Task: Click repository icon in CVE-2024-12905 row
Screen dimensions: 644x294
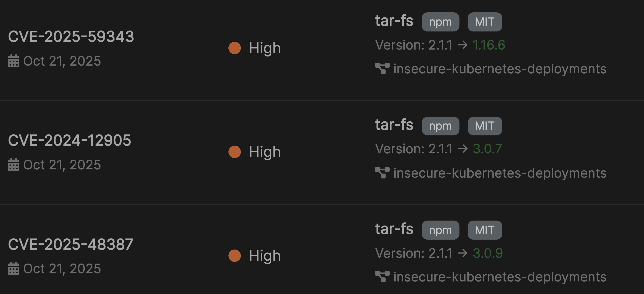Action: [382, 173]
